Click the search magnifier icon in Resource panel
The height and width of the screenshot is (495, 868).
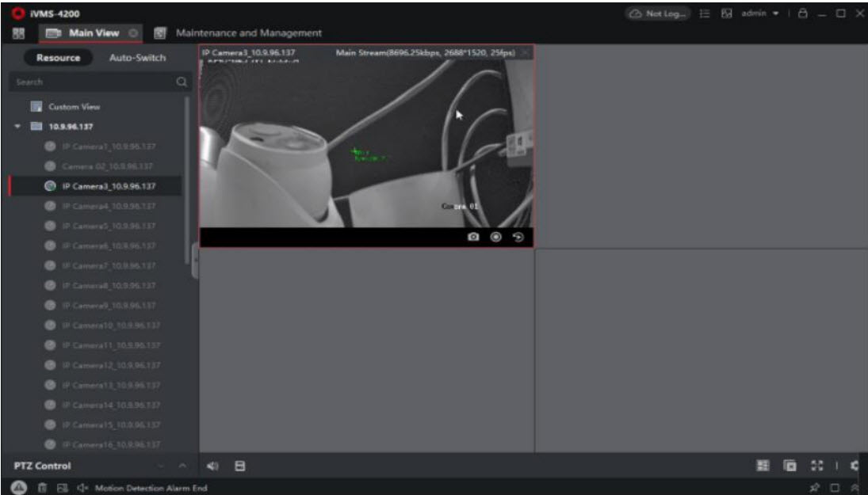tap(181, 82)
